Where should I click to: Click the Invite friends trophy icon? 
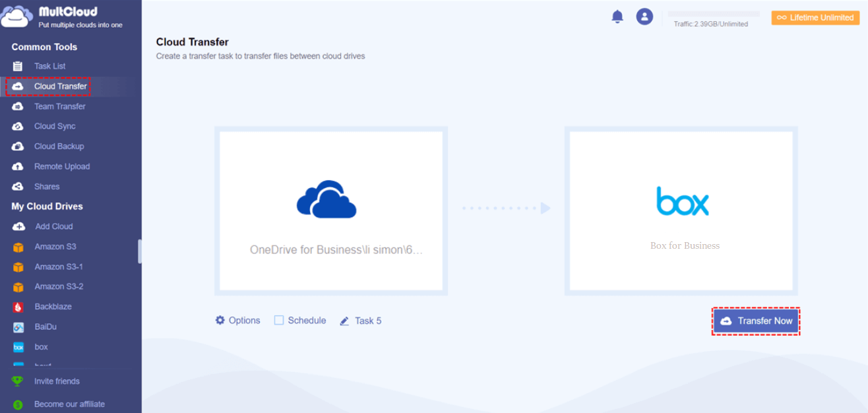coord(18,381)
